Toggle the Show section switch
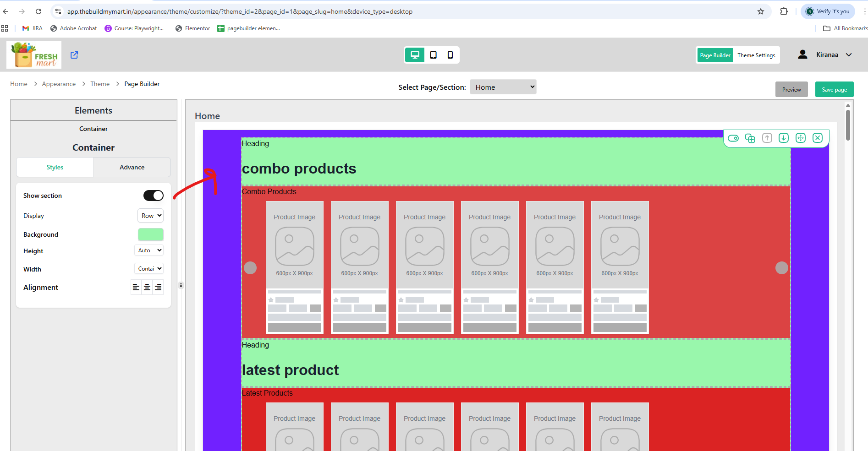 pos(154,196)
